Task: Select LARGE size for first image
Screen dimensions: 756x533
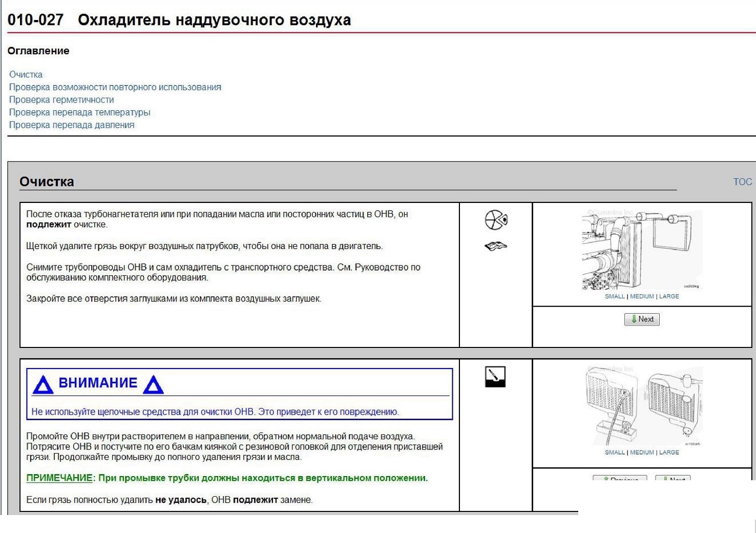Action: (x=669, y=296)
